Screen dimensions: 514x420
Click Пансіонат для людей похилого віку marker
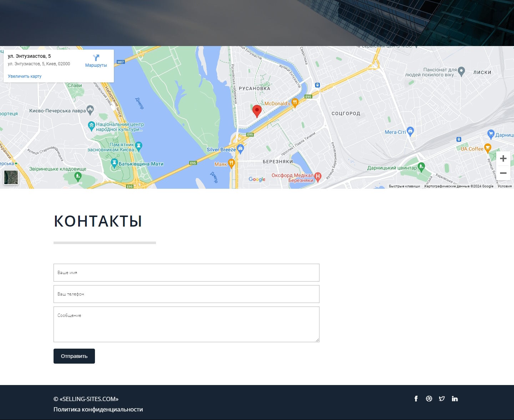[461, 71]
